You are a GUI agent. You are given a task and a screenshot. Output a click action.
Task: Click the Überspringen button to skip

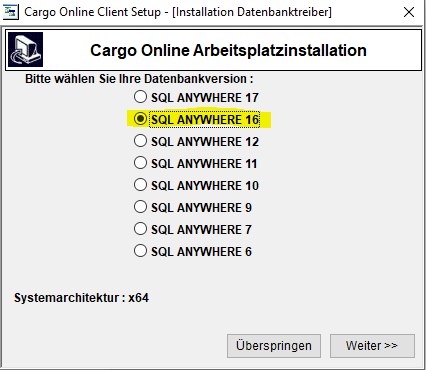point(274,346)
